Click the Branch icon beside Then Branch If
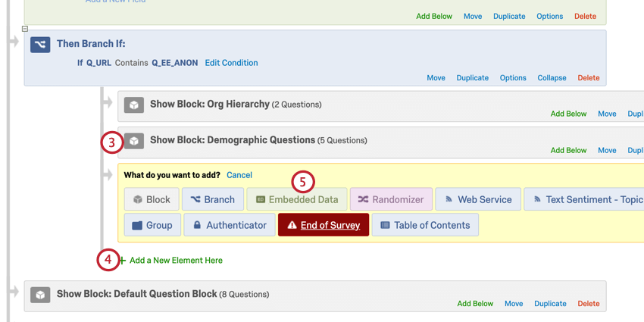 tap(40, 45)
